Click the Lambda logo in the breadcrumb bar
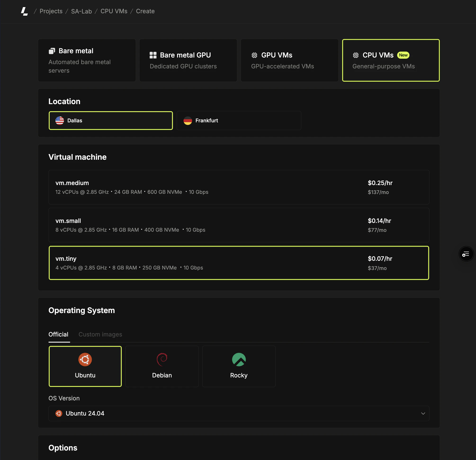This screenshot has width=476, height=460. coord(24,11)
